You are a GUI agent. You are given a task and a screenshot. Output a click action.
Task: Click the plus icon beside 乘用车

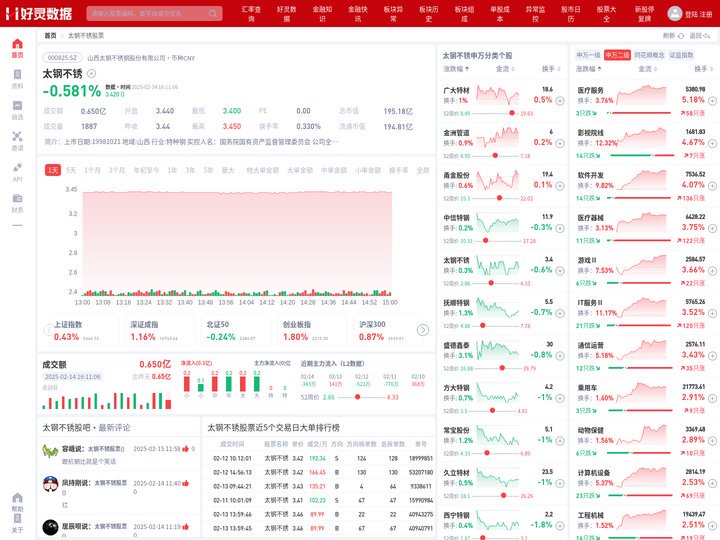(712, 398)
